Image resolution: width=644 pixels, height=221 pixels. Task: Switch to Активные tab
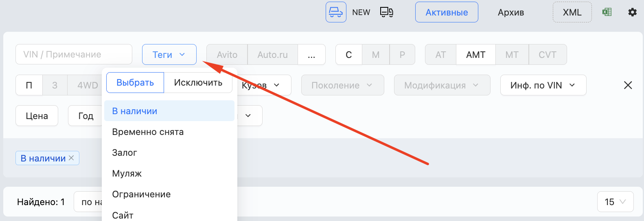[447, 12]
